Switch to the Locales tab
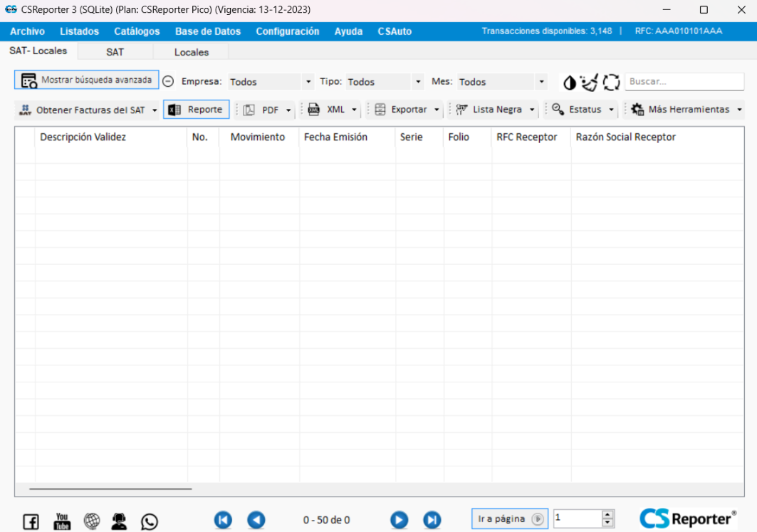757x532 pixels. coord(191,52)
